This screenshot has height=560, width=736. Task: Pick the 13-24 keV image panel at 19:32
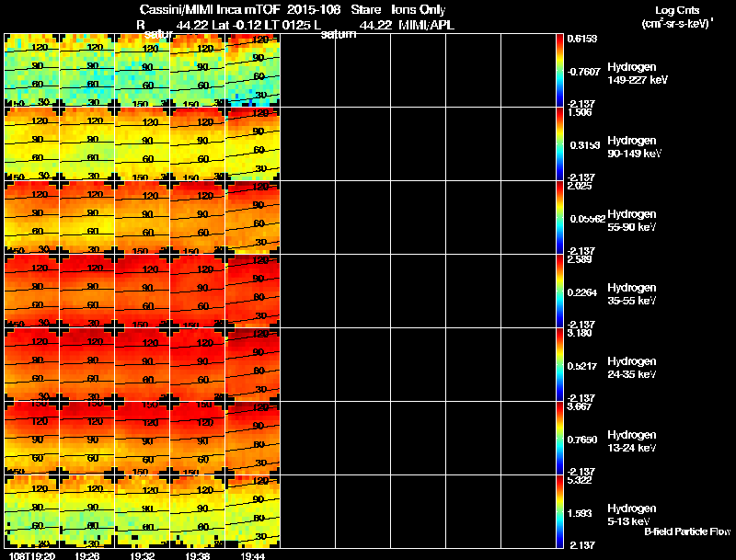[x=143, y=438]
